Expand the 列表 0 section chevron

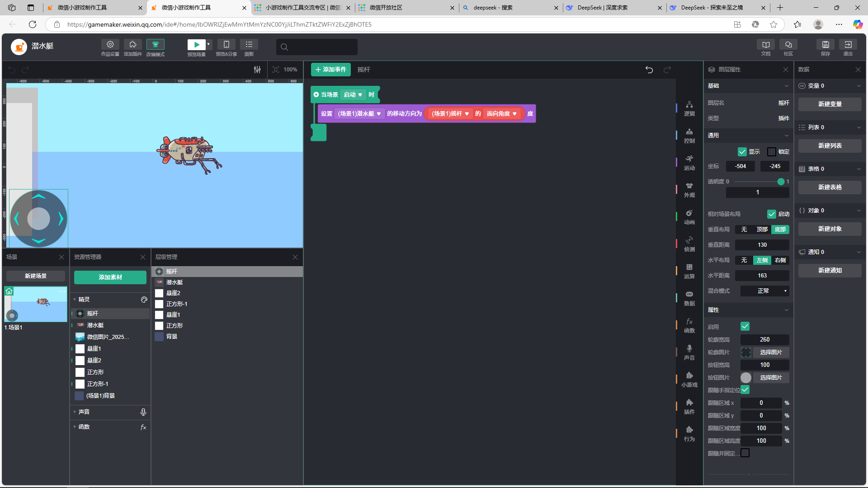pos(859,127)
